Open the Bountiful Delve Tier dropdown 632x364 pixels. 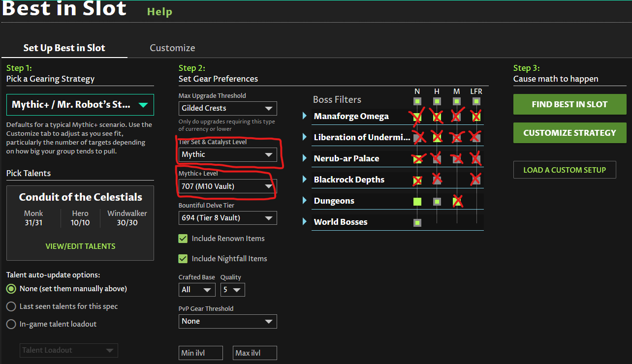click(x=227, y=218)
